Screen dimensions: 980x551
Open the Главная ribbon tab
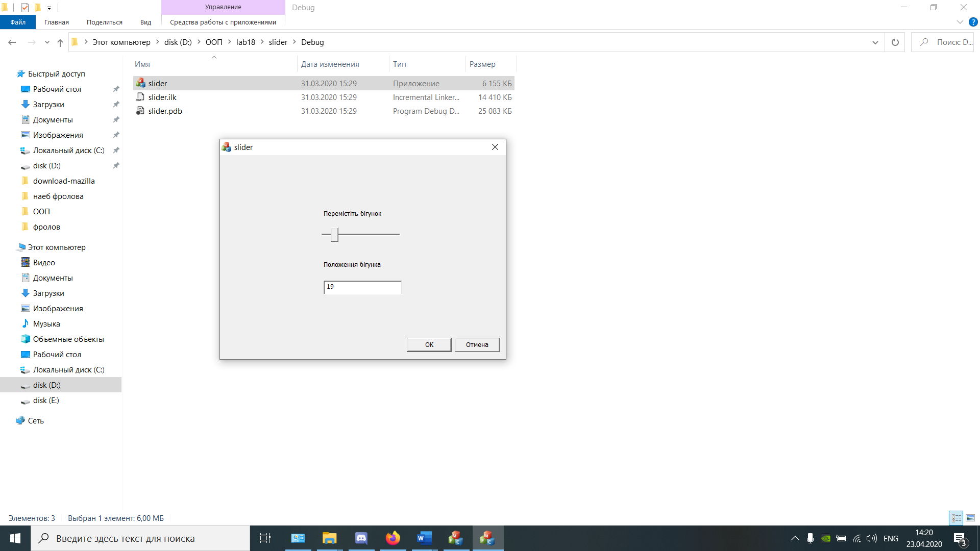pyautogui.click(x=57, y=22)
